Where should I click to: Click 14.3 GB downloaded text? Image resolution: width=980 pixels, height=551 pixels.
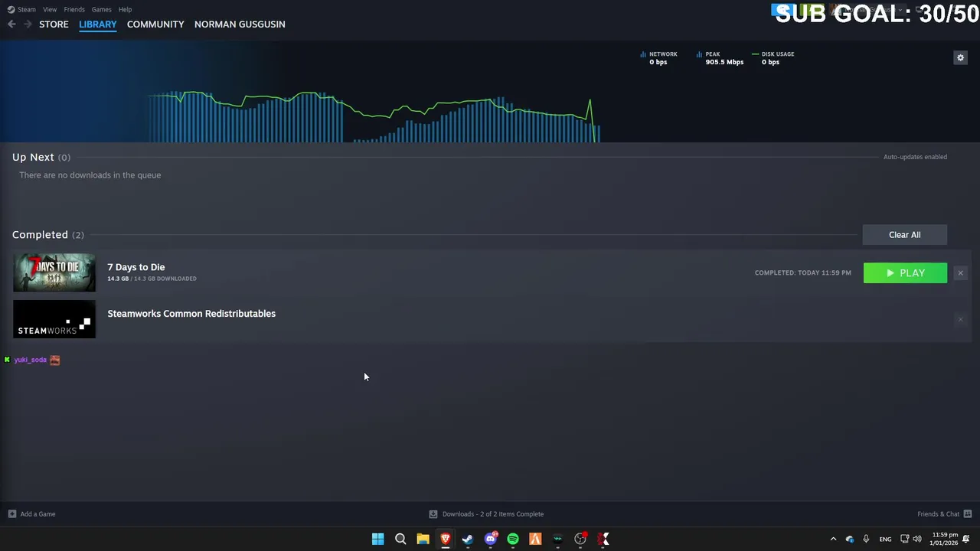pyautogui.click(x=152, y=279)
